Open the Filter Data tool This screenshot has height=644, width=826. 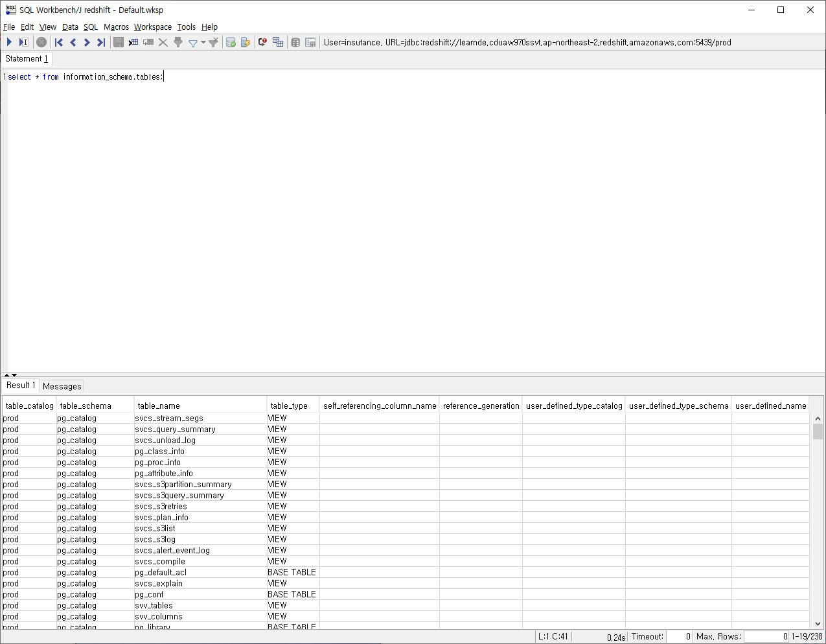[179, 42]
